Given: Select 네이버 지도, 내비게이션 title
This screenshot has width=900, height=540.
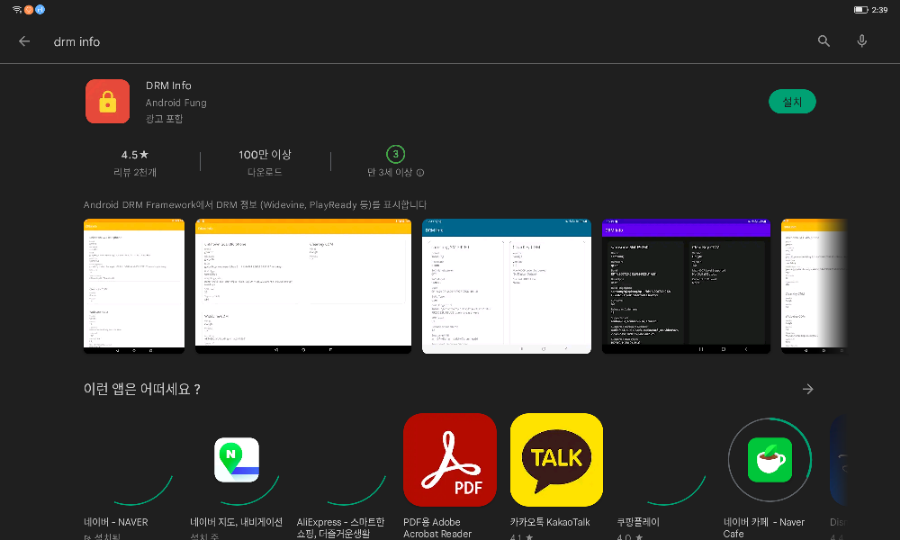Looking at the screenshot, I should pos(236,522).
